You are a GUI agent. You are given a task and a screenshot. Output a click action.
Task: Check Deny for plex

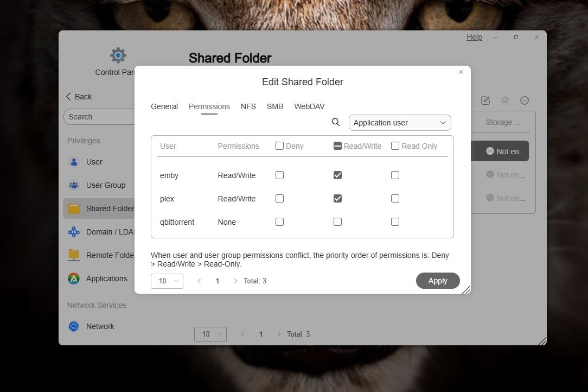pyautogui.click(x=279, y=198)
